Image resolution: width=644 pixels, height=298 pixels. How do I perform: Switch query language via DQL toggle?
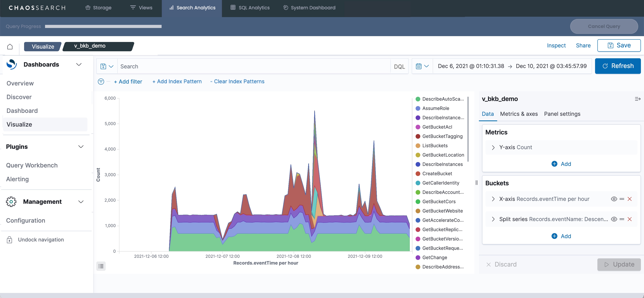point(399,66)
